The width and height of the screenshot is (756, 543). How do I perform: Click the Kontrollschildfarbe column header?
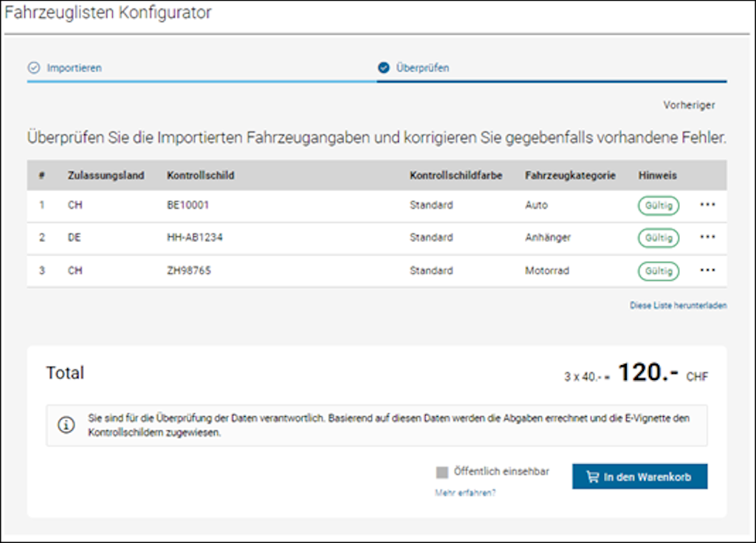456,175
